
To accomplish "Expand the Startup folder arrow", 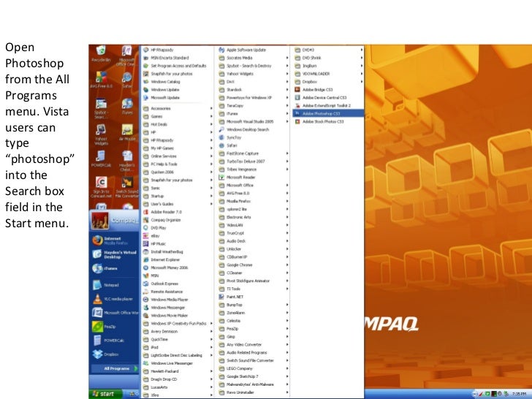I will click(x=211, y=196).
